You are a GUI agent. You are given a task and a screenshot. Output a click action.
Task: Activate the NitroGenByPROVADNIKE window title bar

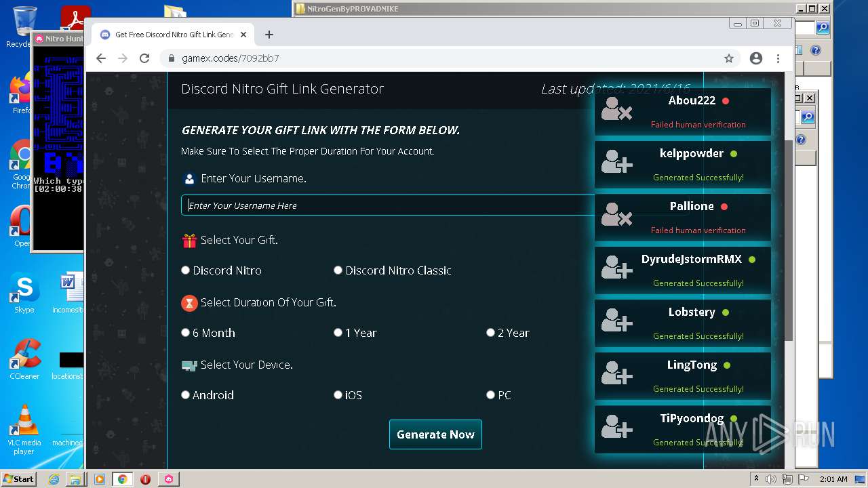[x=542, y=9]
